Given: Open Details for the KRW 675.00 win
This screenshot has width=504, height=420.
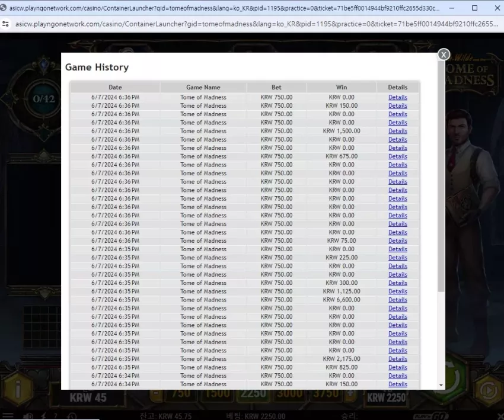Looking at the screenshot, I should (x=398, y=156).
